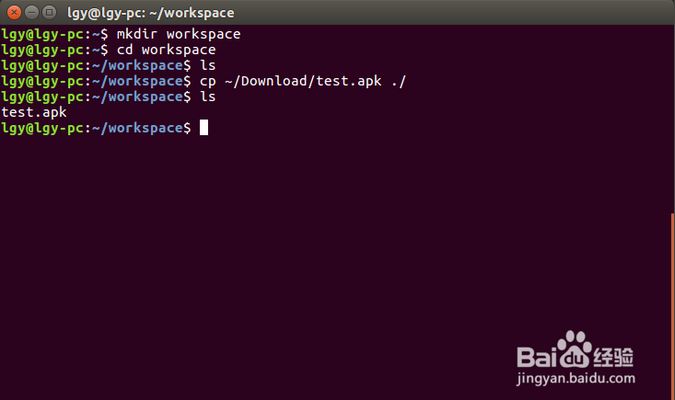Click the terminal block cursor

(203, 128)
